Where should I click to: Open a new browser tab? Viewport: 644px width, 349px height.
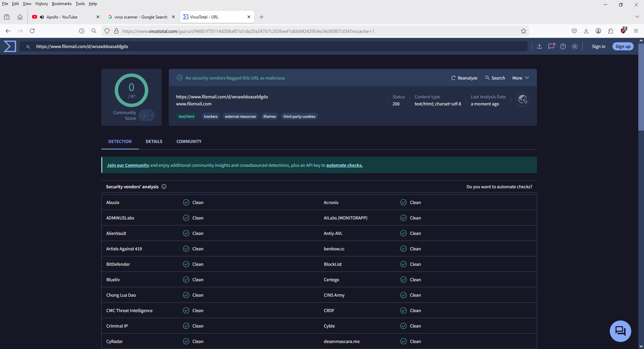[x=262, y=17]
